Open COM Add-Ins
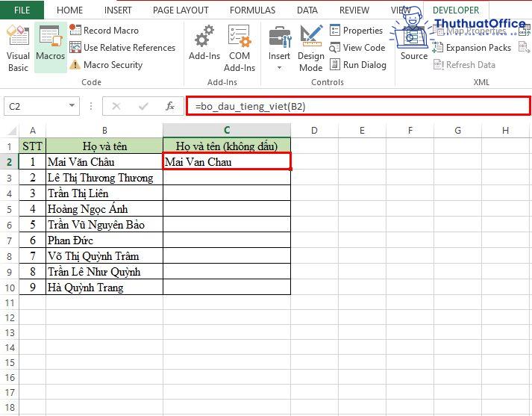The image size is (532, 416). point(240,49)
